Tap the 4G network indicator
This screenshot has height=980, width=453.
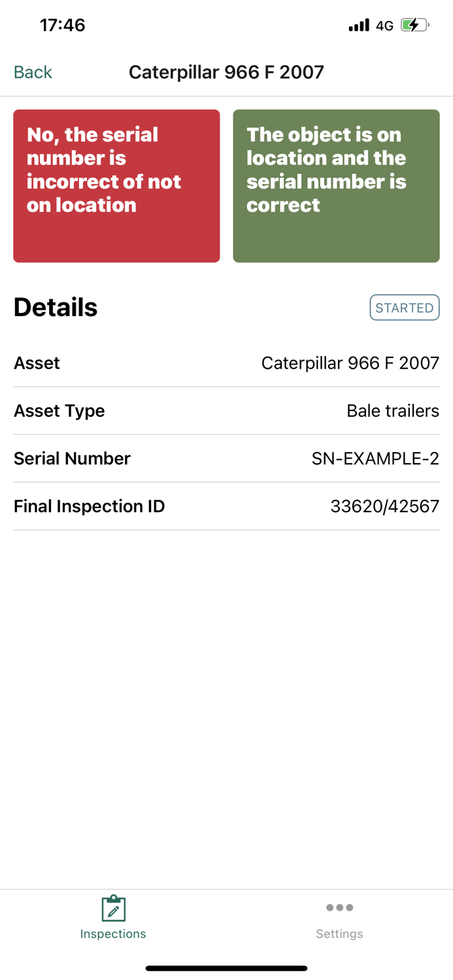[x=383, y=25]
